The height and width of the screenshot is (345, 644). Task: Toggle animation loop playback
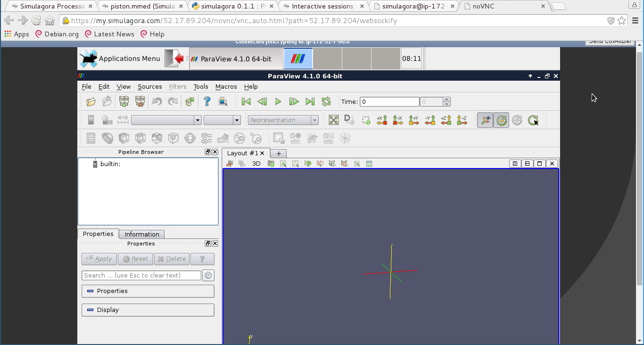click(x=326, y=101)
